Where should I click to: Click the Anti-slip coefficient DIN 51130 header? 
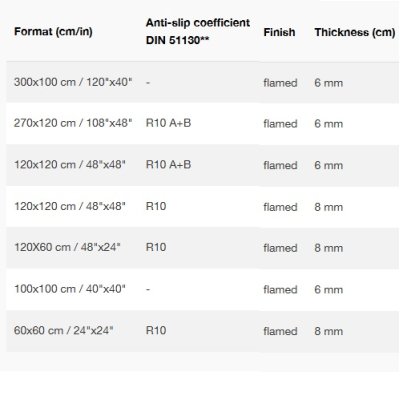198,31
